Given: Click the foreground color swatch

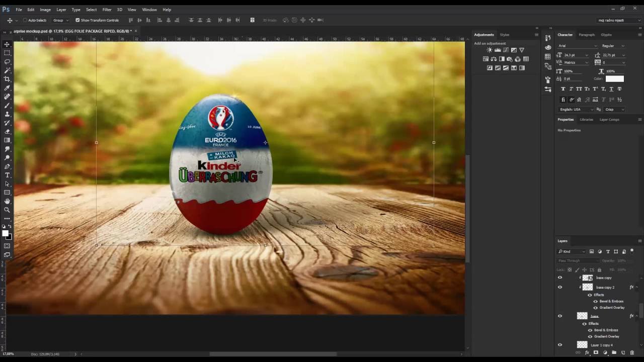Looking at the screenshot, I should 5,233.
